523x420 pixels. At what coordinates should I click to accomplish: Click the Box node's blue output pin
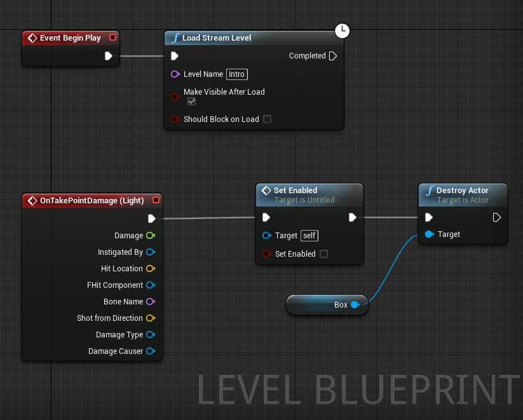[x=354, y=304]
